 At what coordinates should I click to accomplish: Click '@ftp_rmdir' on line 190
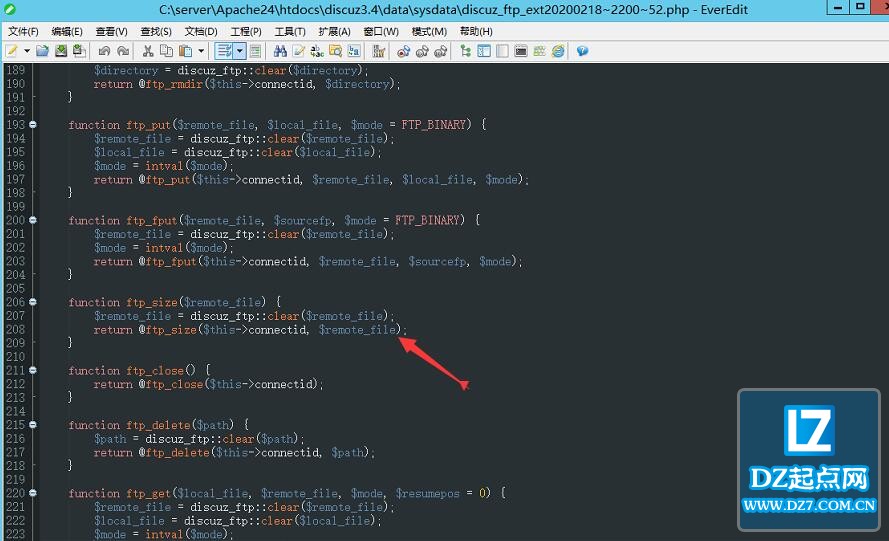point(171,84)
